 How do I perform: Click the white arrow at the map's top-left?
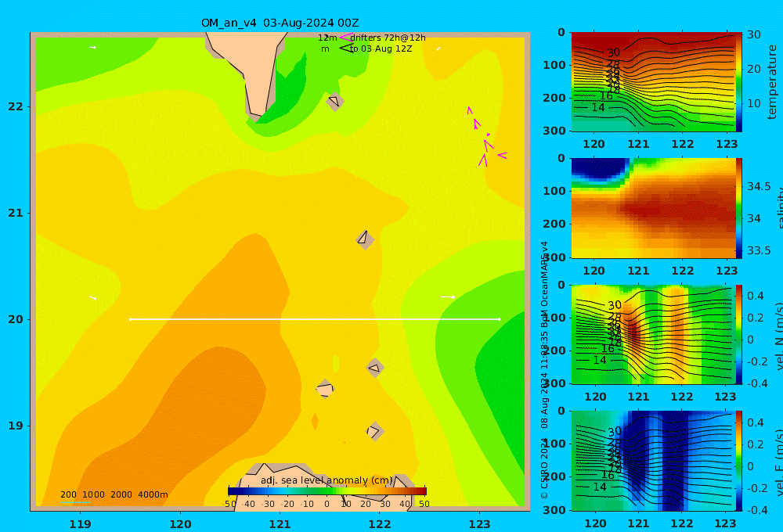click(x=92, y=48)
